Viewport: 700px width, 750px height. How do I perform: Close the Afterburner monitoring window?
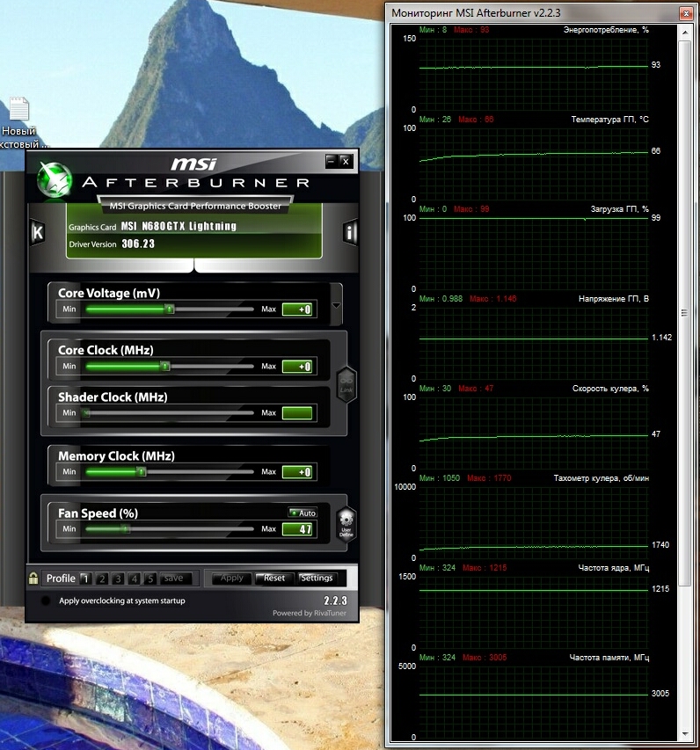[x=686, y=13]
